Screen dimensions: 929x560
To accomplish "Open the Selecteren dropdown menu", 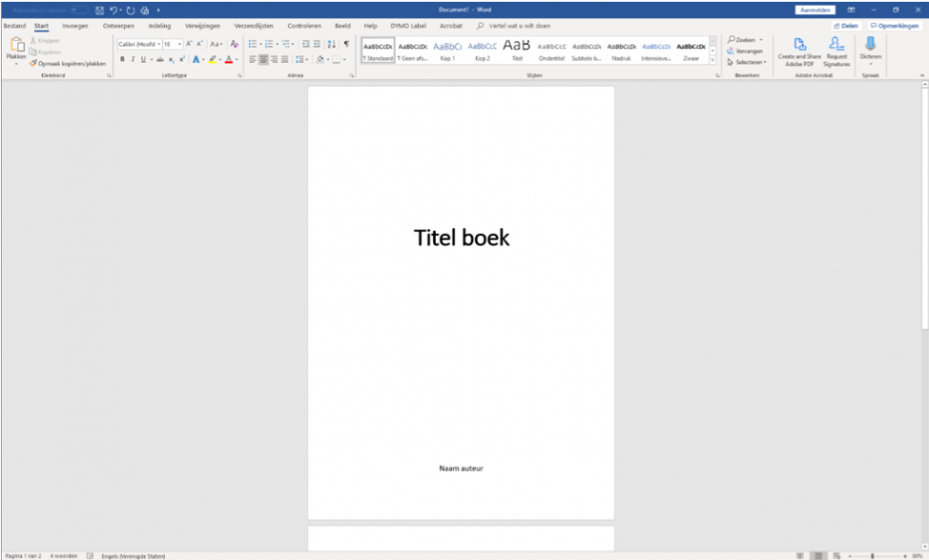I will pos(749,60).
